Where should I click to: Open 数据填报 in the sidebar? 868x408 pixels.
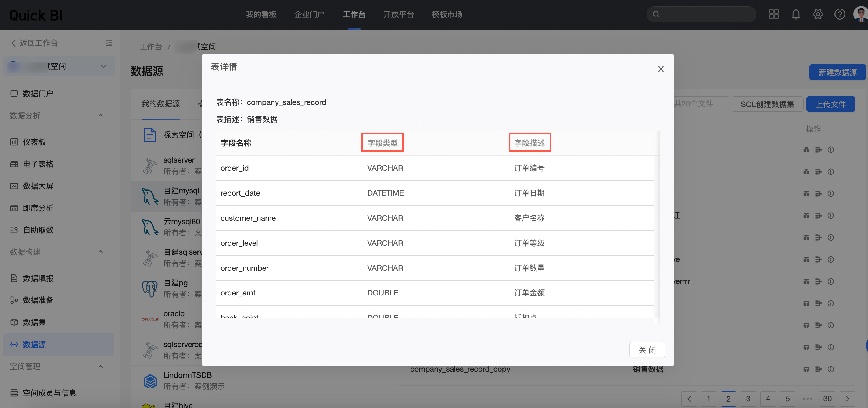click(38, 278)
